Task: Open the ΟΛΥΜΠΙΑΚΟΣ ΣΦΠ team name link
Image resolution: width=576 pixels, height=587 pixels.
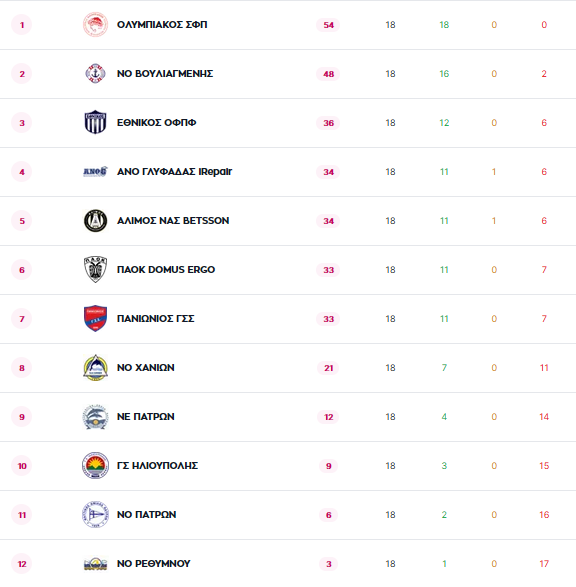Action: click(162, 25)
